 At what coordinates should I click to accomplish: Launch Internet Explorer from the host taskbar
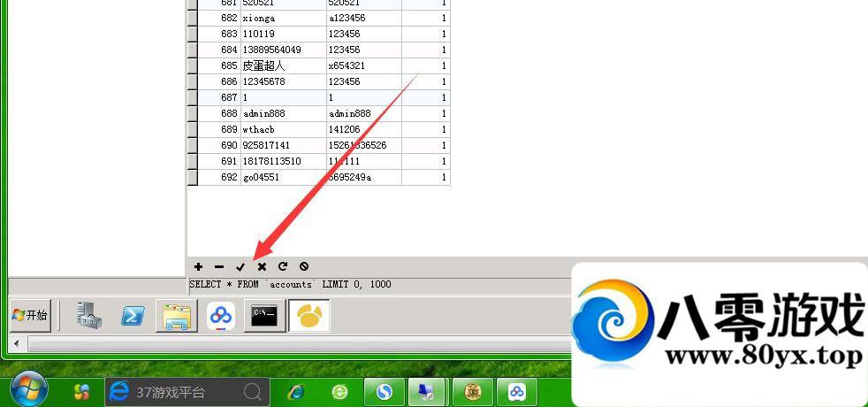(297, 393)
